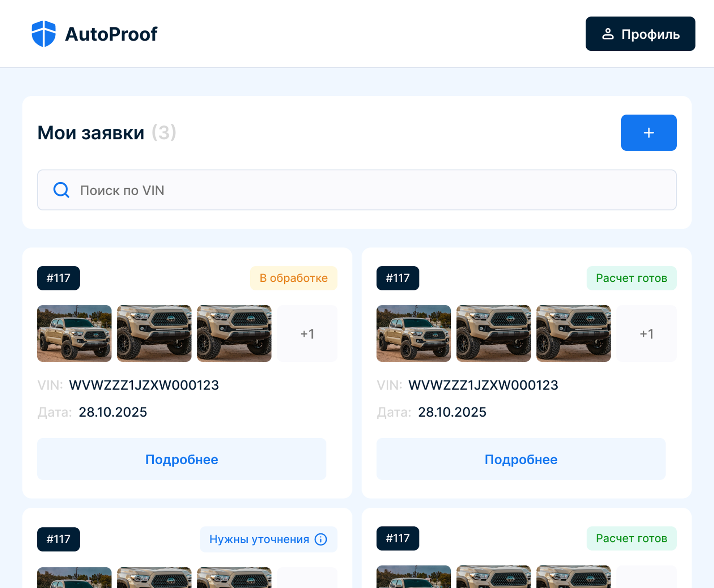The width and height of the screenshot is (714, 588).
Task: Click Подробнее in the В обработке card
Action: (x=182, y=459)
